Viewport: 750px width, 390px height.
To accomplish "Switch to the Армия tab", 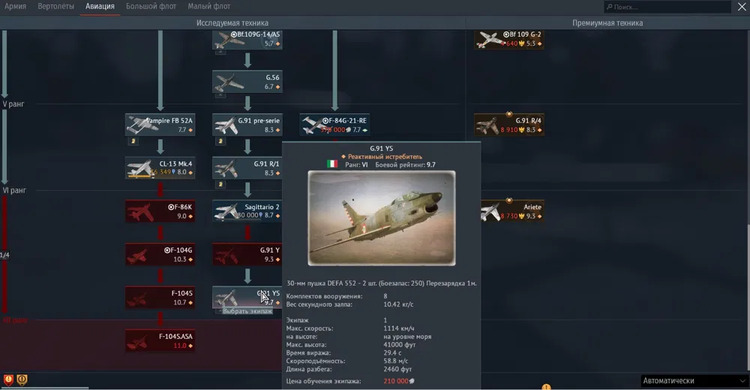I will [x=15, y=7].
